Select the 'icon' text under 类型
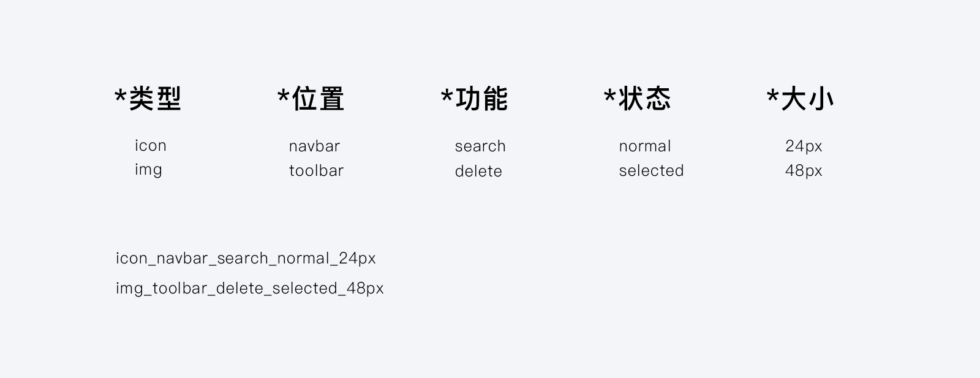Viewport: 980px width, 378px height. (151, 145)
